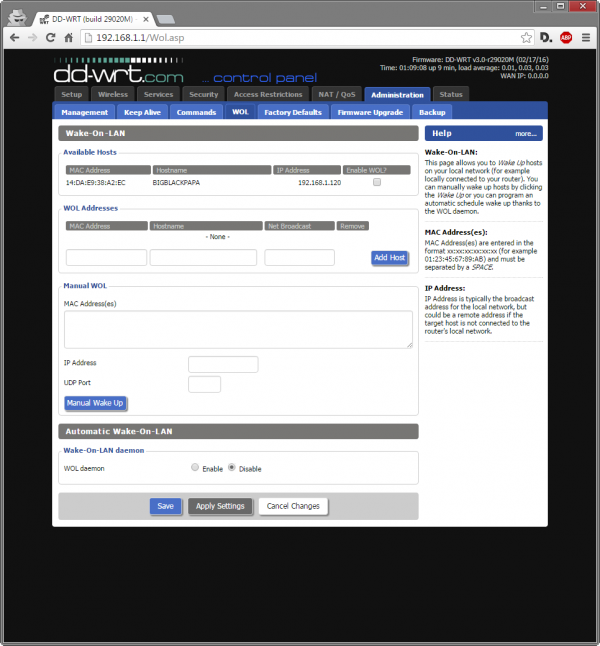Open the Wireless main tab

coord(113,94)
